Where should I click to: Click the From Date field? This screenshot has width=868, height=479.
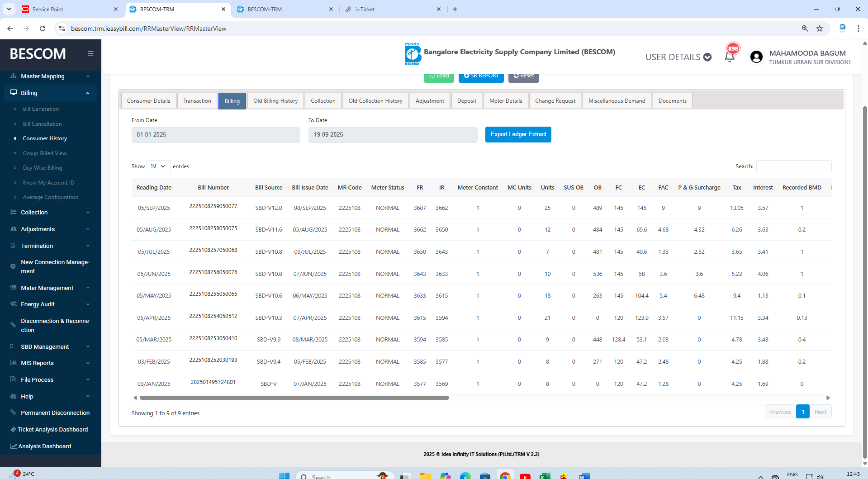tap(215, 135)
